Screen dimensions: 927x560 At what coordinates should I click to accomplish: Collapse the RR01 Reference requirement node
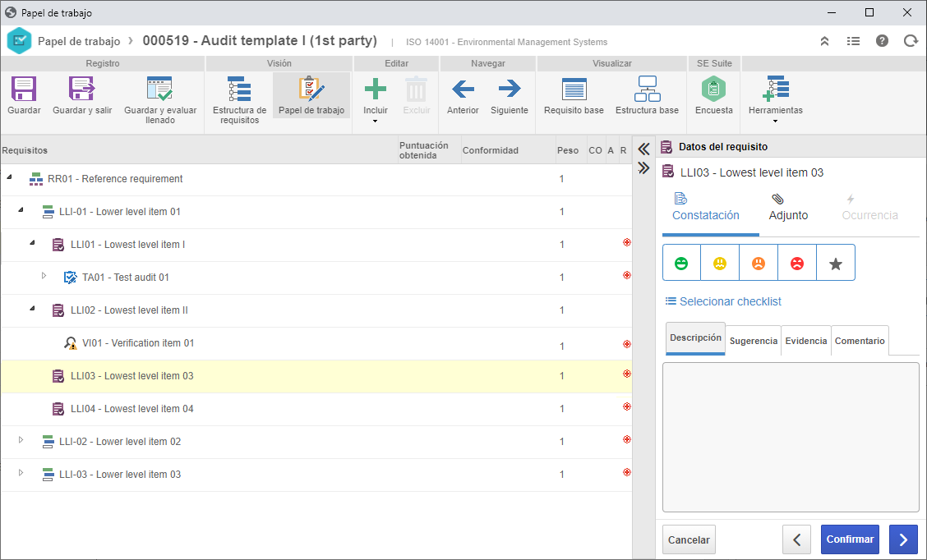click(10, 177)
